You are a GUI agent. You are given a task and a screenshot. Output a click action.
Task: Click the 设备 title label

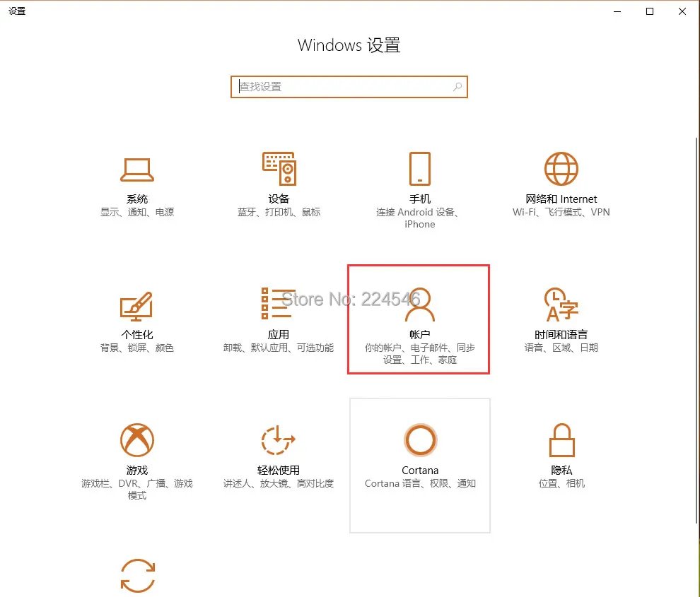[279, 199]
